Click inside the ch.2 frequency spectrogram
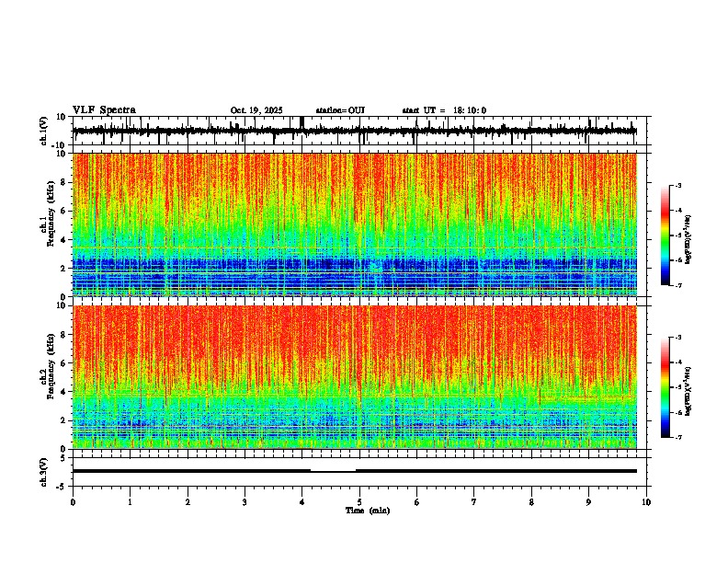The height and width of the screenshot is (563, 728). pyautogui.click(x=354, y=377)
